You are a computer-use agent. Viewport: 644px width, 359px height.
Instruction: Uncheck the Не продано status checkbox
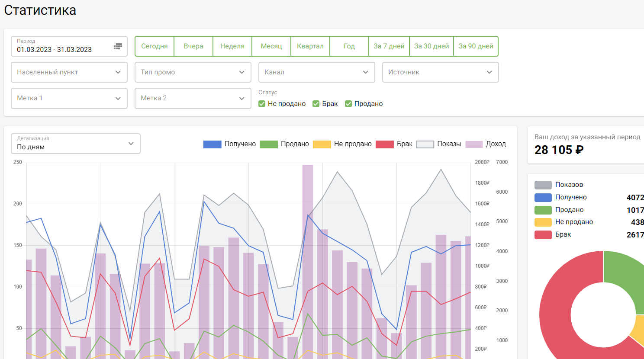262,104
